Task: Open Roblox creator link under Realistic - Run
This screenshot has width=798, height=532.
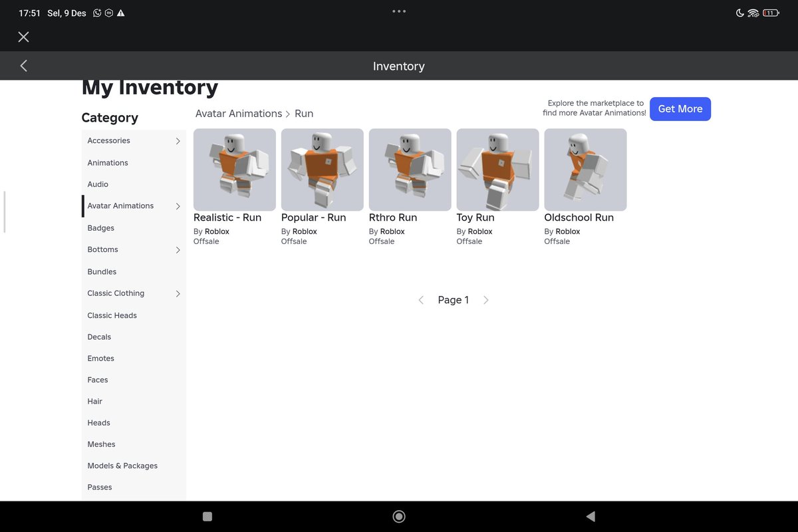Action: point(217,231)
